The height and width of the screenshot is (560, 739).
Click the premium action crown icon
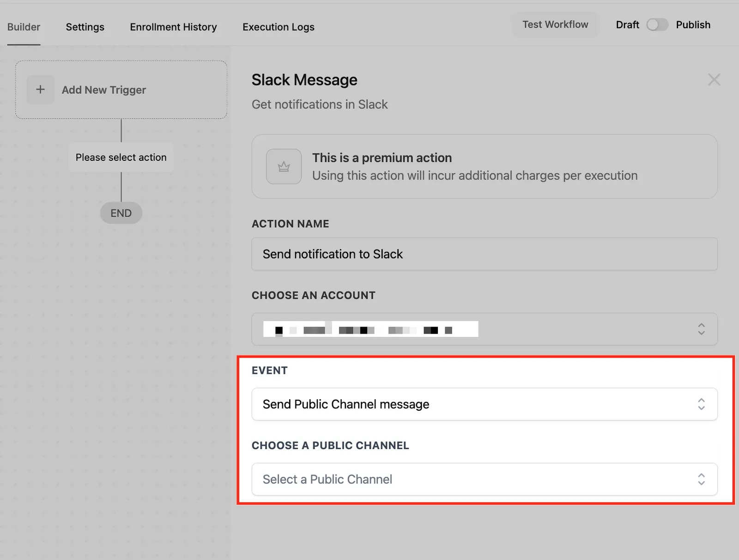point(284,166)
